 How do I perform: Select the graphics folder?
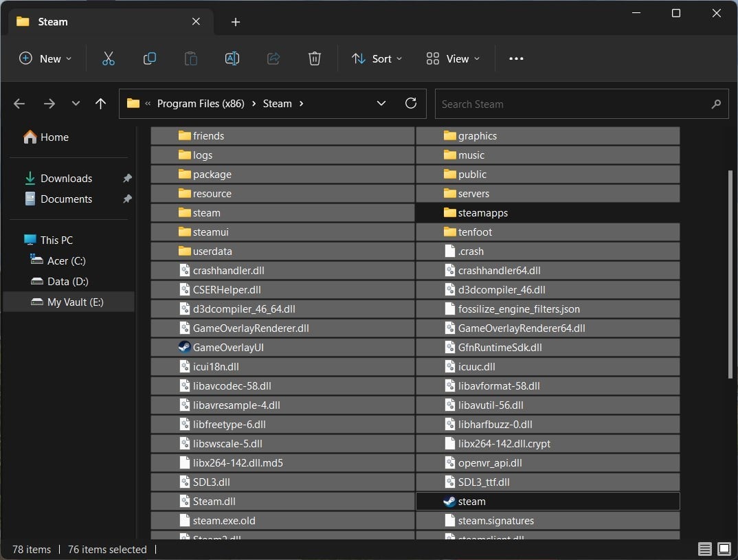tap(548, 135)
